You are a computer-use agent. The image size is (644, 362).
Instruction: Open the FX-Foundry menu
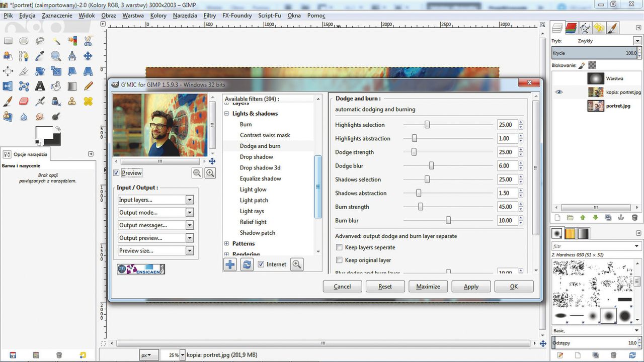click(x=237, y=16)
